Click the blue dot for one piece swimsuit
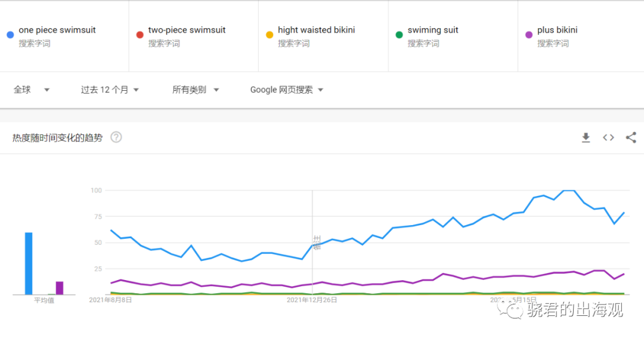Image resolution: width=644 pixels, height=338 pixels. (x=10, y=35)
